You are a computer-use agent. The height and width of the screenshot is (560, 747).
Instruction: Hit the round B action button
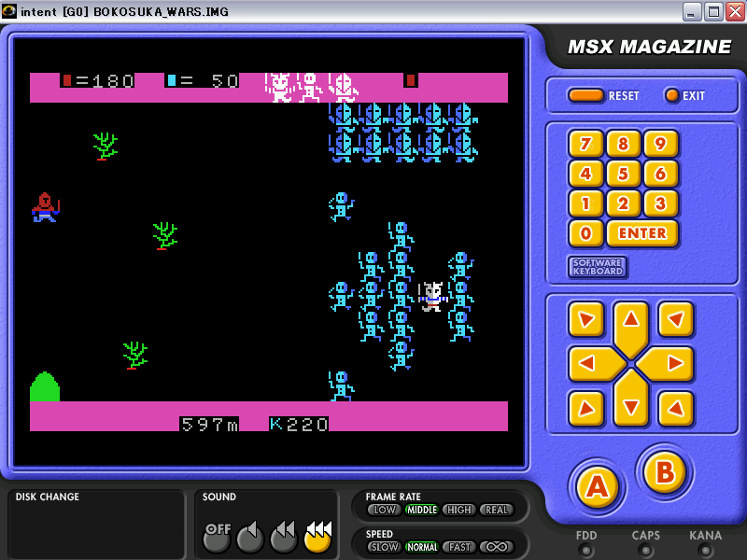665,472
